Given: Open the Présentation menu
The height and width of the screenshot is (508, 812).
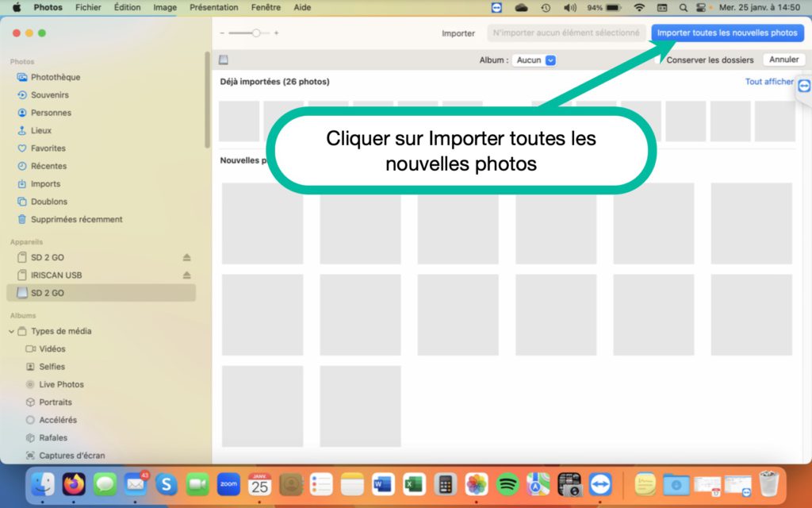Looking at the screenshot, I should click(213, 7).
